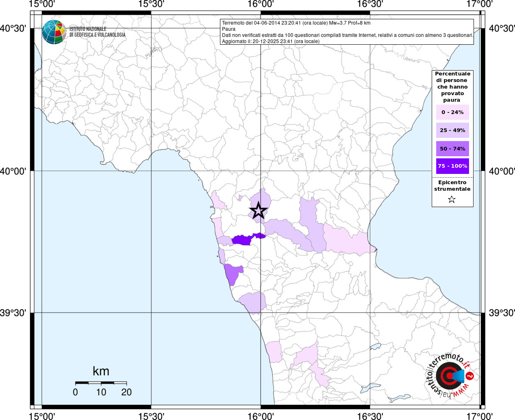
Task: Select the 25 - 49% legend swatch
Action: 452,130
